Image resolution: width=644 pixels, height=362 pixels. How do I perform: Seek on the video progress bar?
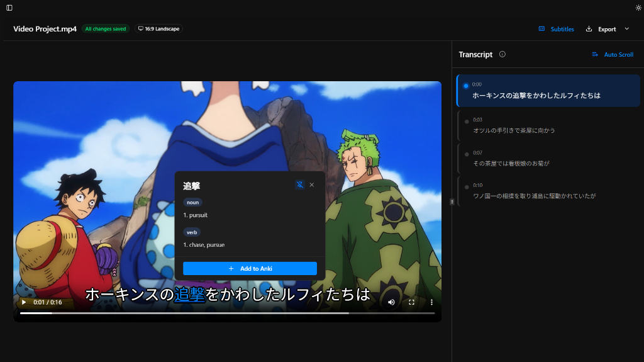point(227,313)
